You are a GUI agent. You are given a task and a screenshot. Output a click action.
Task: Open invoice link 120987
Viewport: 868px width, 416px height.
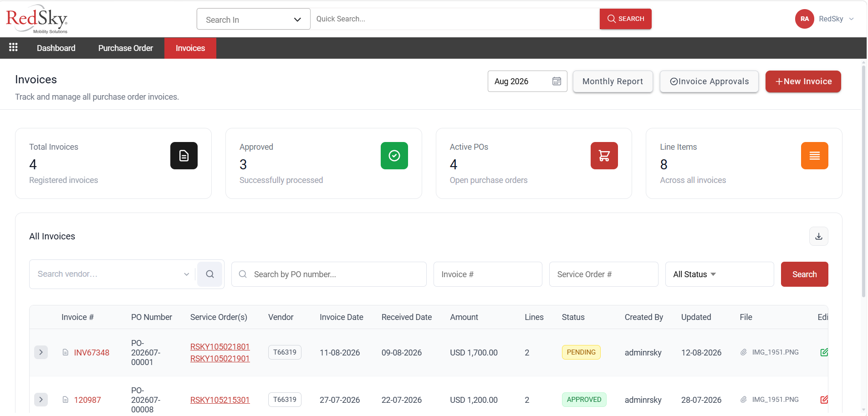coord(87,400)
